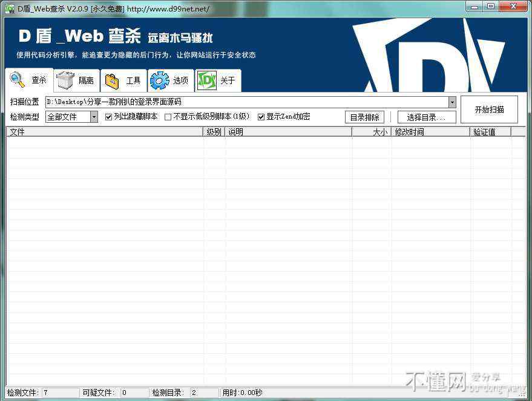Open the 工具 tools tab label
Screen dimensions: 532x401
coord(133,80)
